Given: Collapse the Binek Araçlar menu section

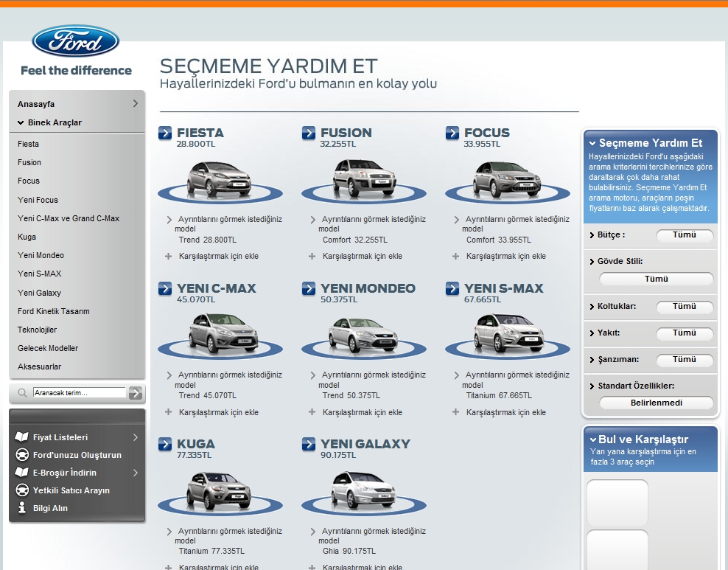Looking at the screenshot, I should coord(21,122).
